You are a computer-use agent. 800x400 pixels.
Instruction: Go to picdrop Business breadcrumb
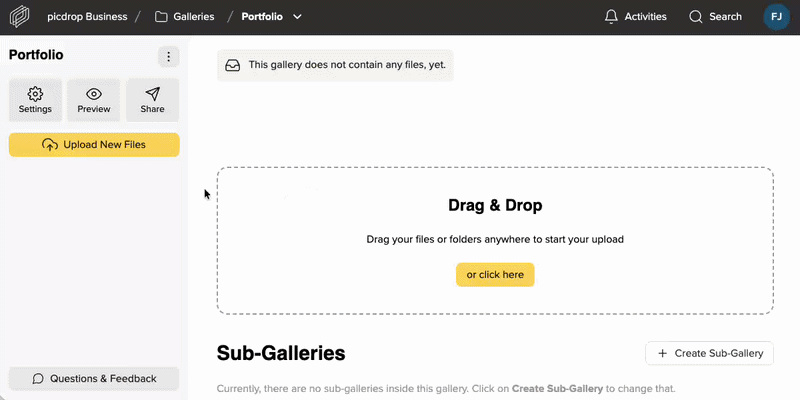point(88,17)
